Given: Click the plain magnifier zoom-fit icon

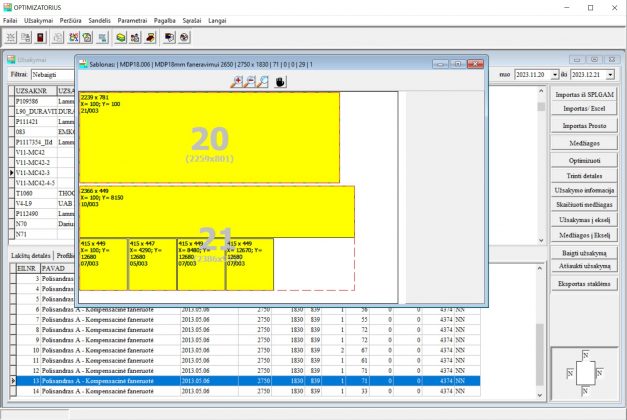Looking at the screenshot, I should (261, 81).
